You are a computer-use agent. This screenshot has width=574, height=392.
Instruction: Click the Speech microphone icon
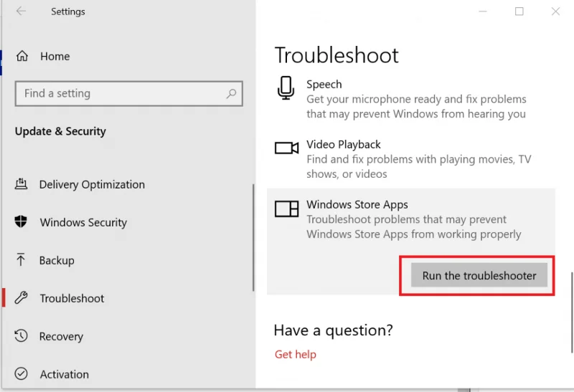coord(286,87)
